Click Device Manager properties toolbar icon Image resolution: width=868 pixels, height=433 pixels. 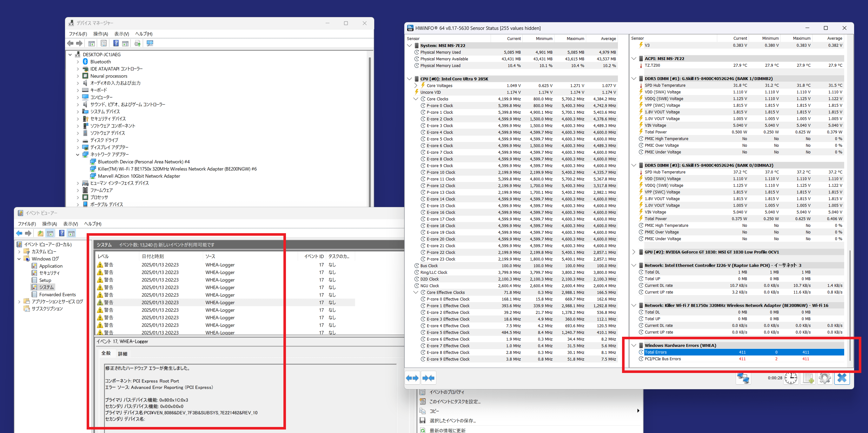(104, 43)
